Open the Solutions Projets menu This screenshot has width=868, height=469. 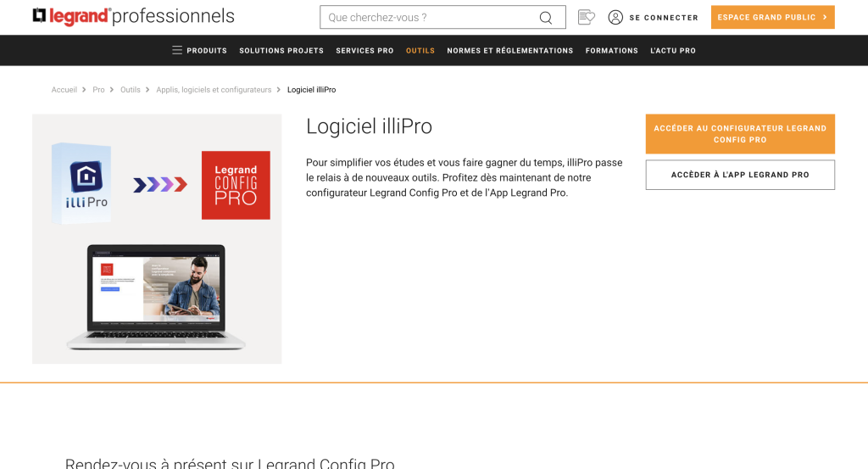281,50
